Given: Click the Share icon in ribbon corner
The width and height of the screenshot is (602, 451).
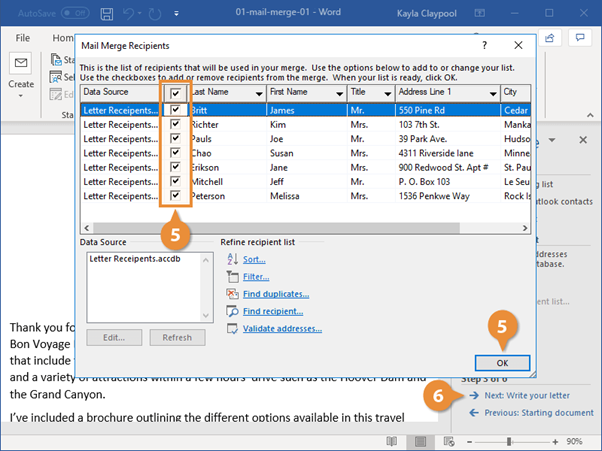Looking at the screenshot, I should [x=549, y=38].
